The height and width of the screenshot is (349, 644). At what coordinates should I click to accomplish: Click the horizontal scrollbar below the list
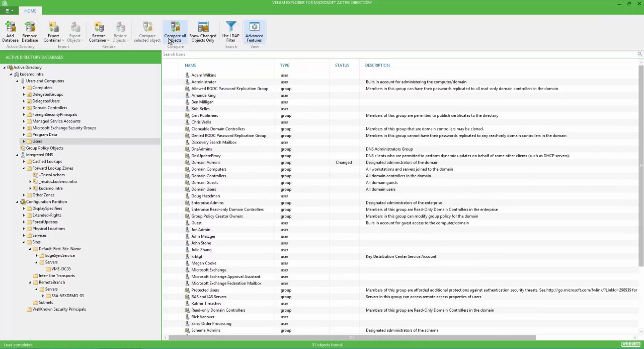(352, 338)
